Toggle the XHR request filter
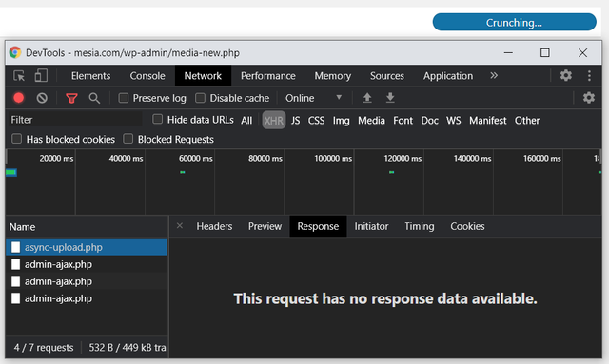The height and width of the screenshot is (364, 609). click(x=274, y=121)
